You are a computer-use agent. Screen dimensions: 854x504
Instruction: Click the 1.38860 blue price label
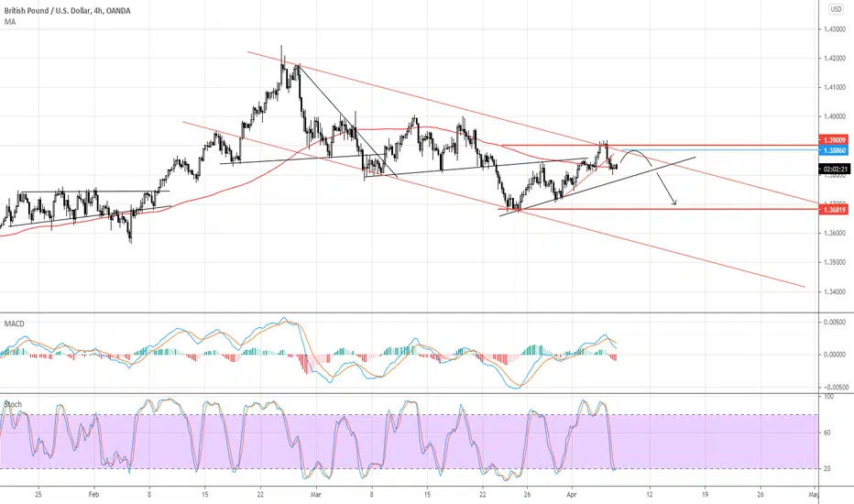point(834,150)
